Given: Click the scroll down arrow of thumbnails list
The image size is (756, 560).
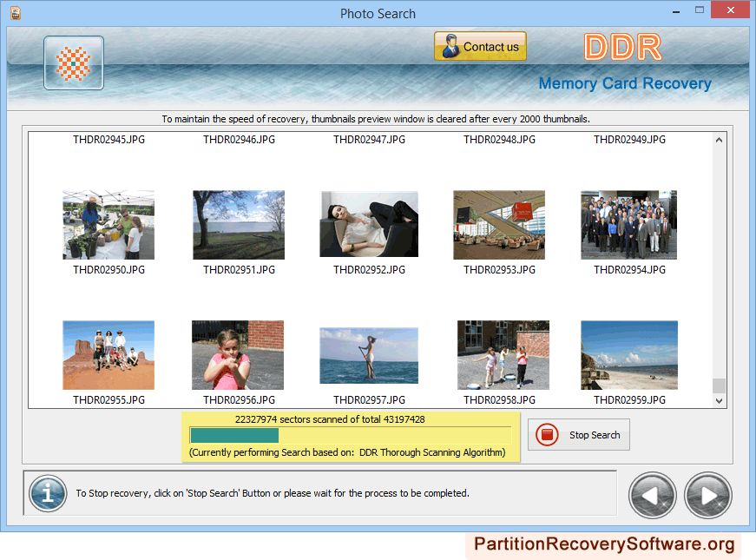Looking at the screenshot, I should point(719,401).
